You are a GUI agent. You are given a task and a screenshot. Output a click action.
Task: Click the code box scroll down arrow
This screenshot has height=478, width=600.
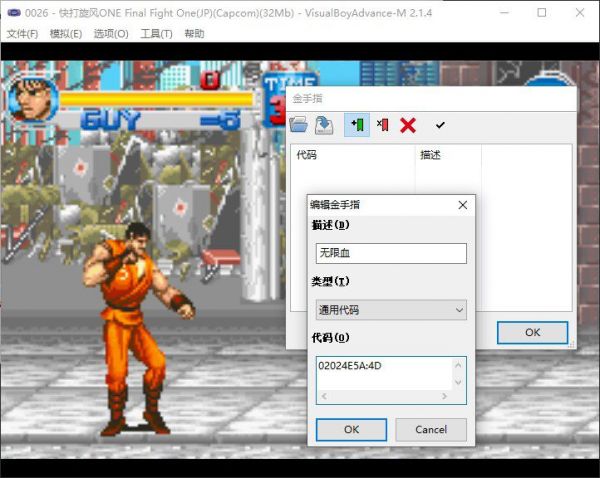click(x=458, y=382)
